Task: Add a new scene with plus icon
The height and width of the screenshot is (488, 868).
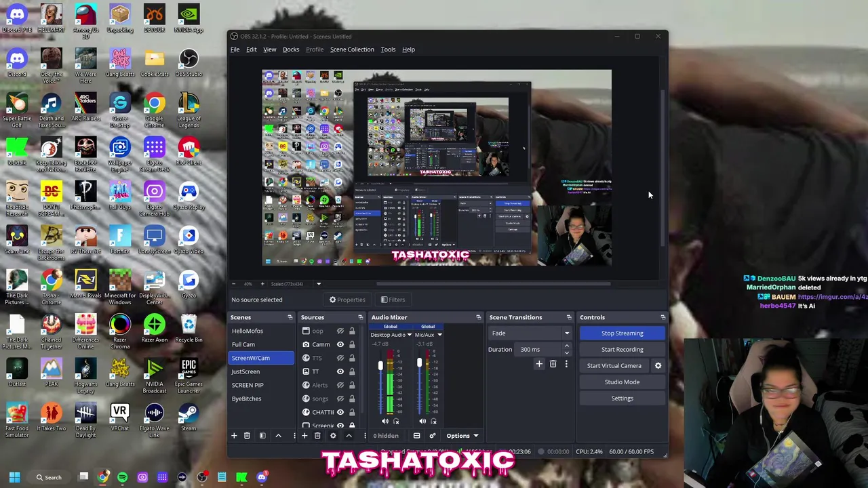Action: [234, 436]
